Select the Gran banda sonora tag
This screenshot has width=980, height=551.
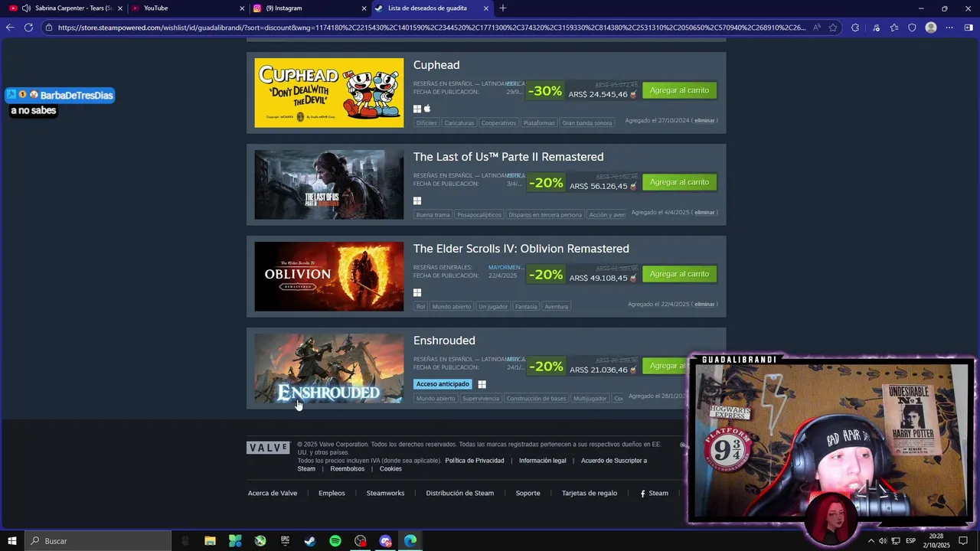click(587, 123)
